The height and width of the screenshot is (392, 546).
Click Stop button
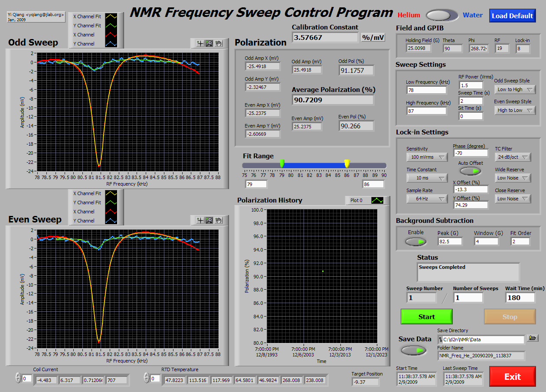(x=510, y=317)
